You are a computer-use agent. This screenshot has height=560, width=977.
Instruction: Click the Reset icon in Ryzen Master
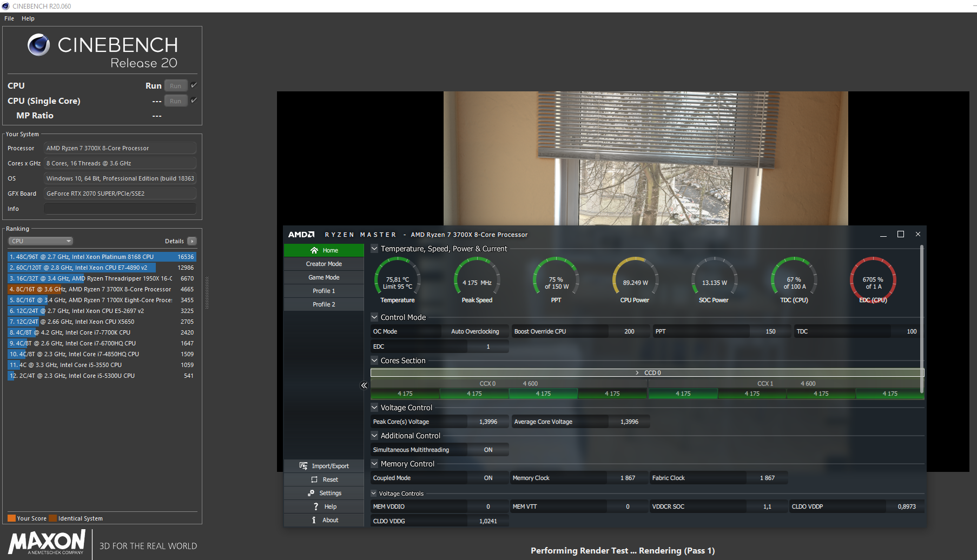click(314, 479)
